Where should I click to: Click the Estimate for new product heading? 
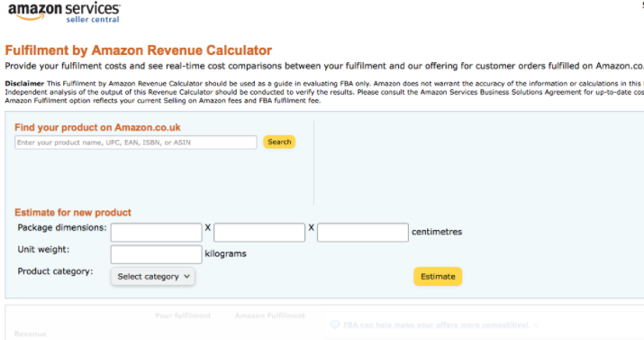click(x=73, y=213)
